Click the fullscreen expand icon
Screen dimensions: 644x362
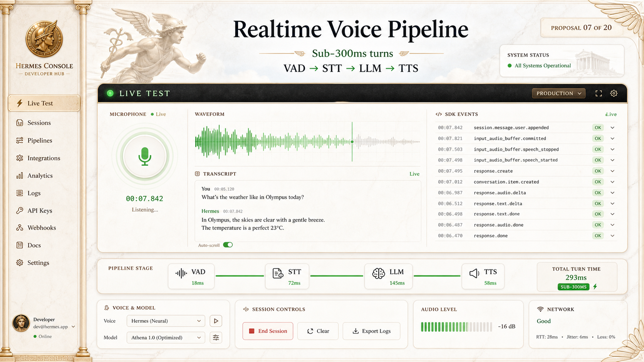[x=599, y=93]
